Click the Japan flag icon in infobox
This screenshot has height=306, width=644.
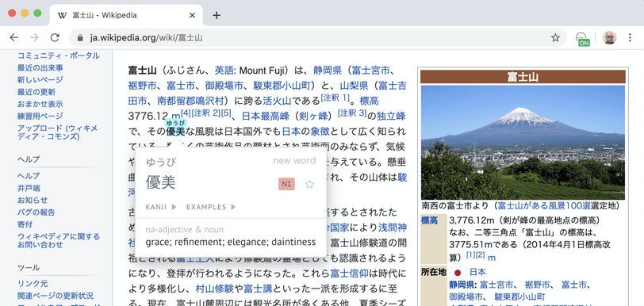click(458, 273)
